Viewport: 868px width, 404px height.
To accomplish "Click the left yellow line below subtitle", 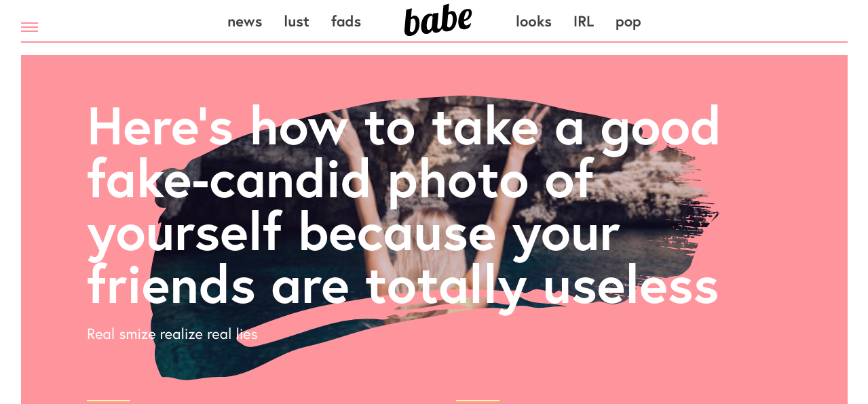I will pos(109,401).
